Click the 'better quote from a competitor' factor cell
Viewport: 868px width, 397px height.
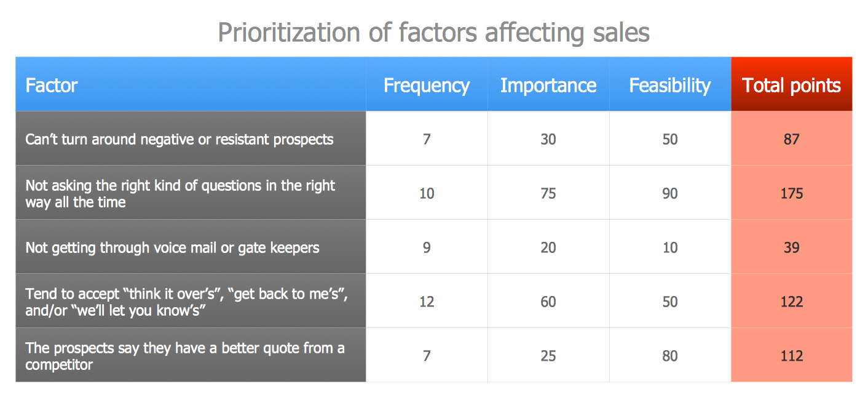coord(184,356)
